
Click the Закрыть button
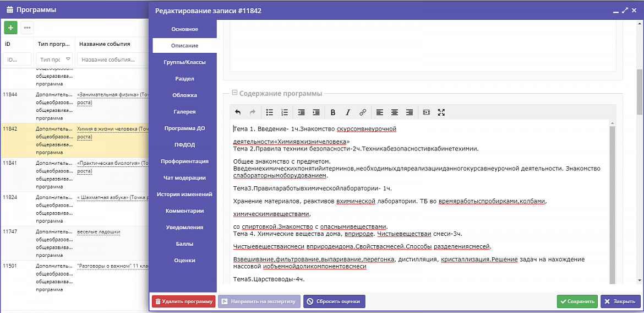pos(620,301)
